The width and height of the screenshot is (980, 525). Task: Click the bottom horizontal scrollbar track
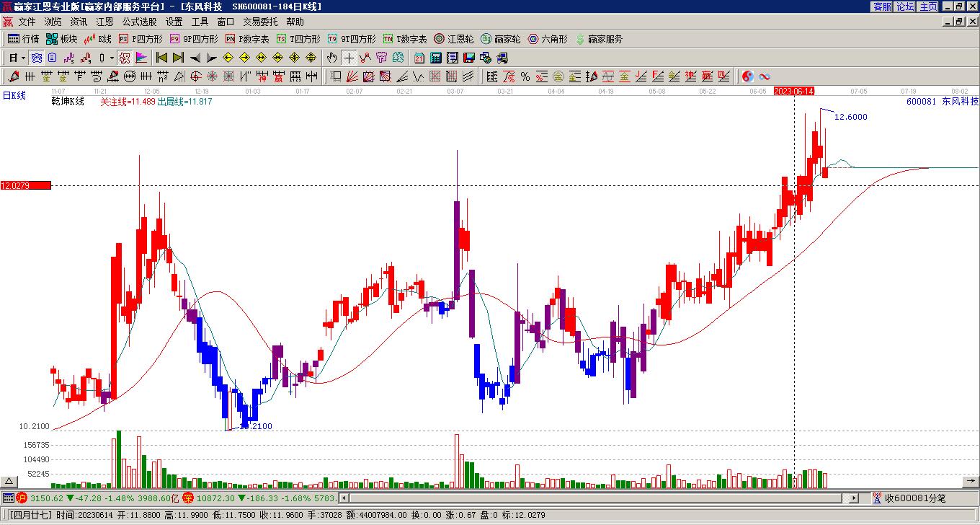[591, 498]
